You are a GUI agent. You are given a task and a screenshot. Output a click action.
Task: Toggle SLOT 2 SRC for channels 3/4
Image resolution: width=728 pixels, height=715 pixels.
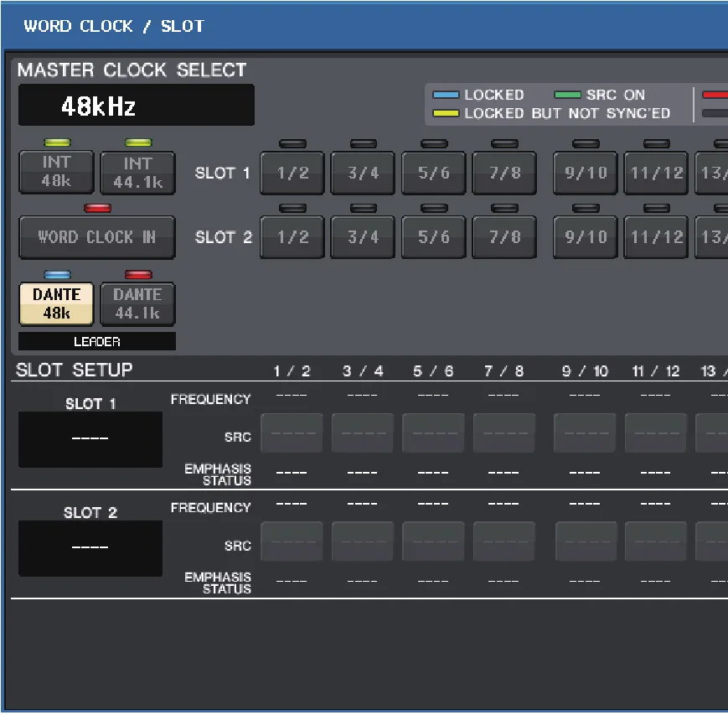363,541
